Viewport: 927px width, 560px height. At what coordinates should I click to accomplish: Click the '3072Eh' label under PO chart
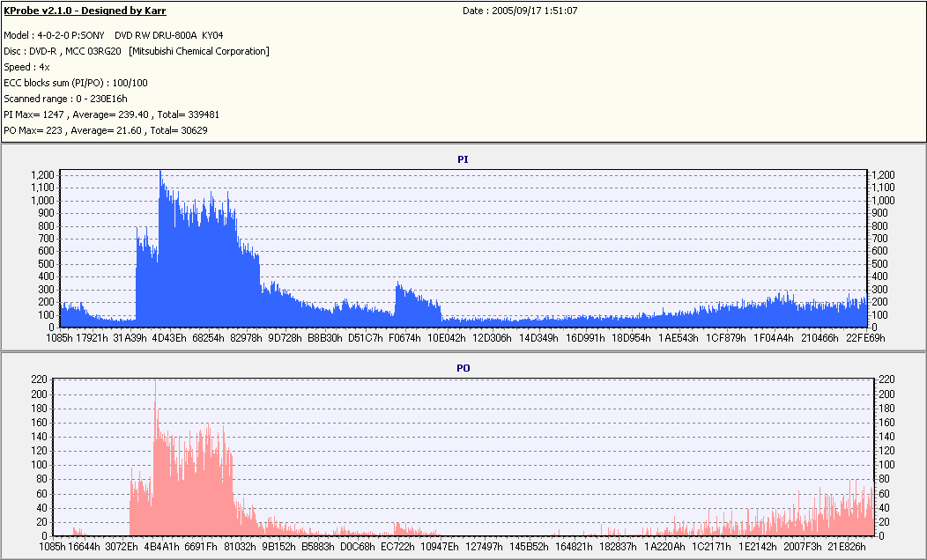(x=122, y=547)
